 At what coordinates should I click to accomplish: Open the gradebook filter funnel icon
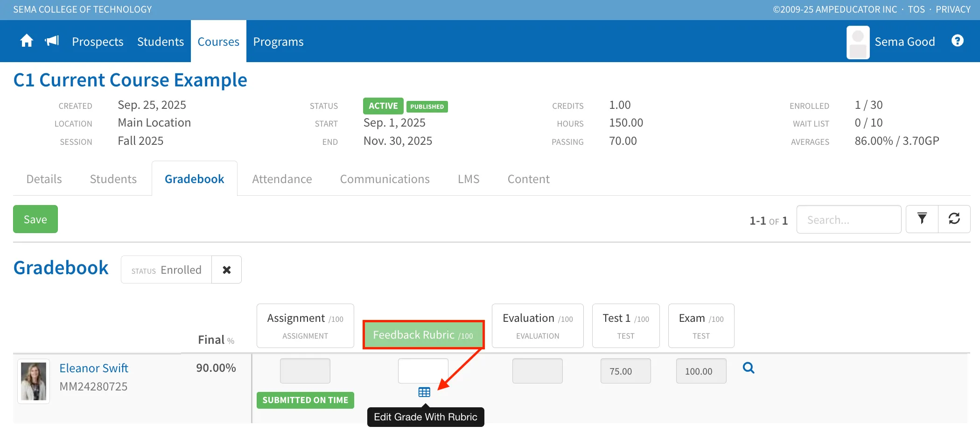click(922, 219)
